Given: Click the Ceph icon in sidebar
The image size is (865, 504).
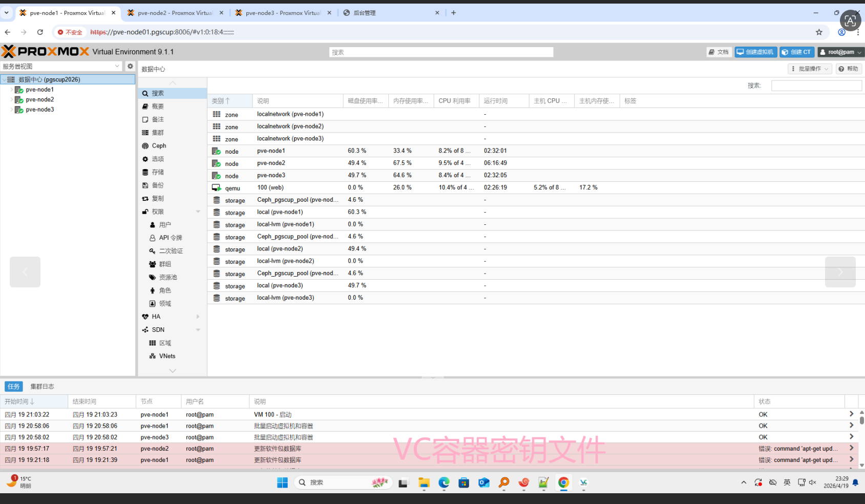Looking at the screenshot, I should point(145,146).
